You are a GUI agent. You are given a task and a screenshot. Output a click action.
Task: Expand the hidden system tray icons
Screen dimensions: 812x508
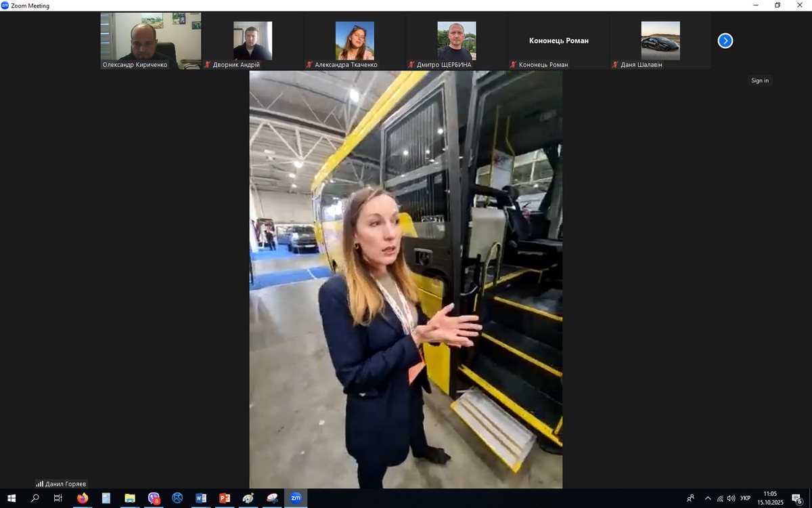click(x=708, y=499)
